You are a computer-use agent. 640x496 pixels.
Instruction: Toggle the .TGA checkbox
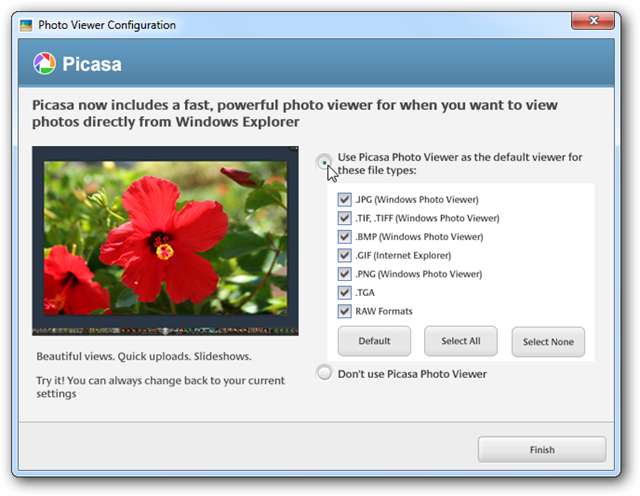(344, 292)
